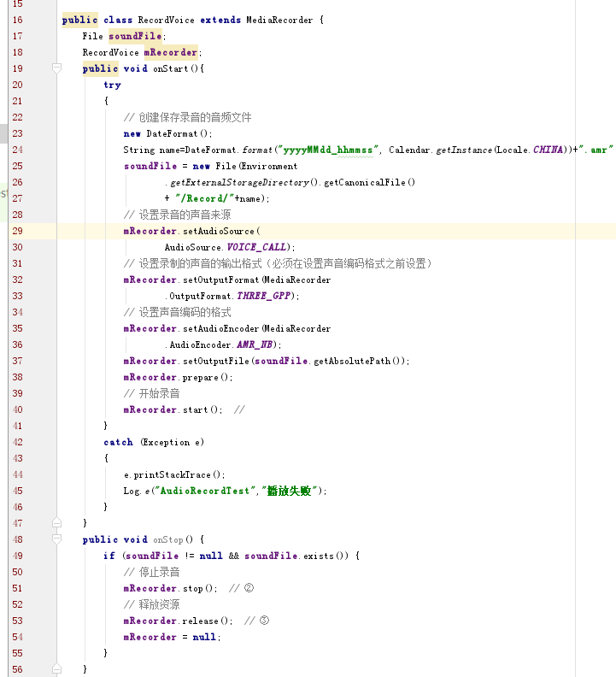Click line number 16 in the gutter

pyautogui.click(x=18, y=20)
